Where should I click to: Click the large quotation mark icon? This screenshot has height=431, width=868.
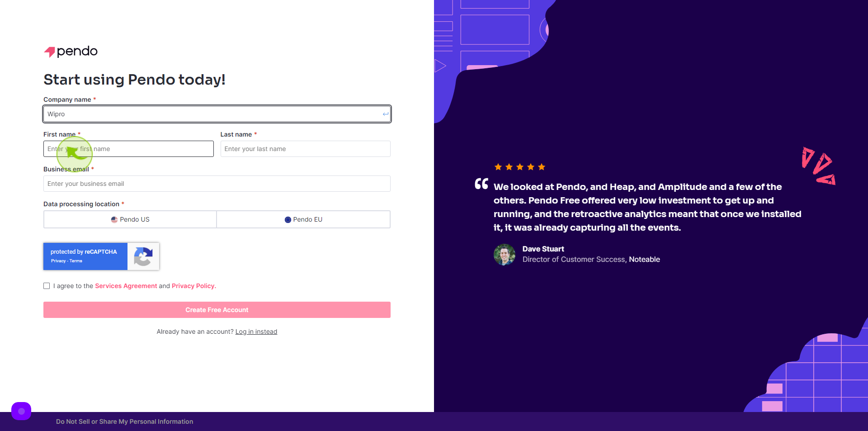click(481, 184)
